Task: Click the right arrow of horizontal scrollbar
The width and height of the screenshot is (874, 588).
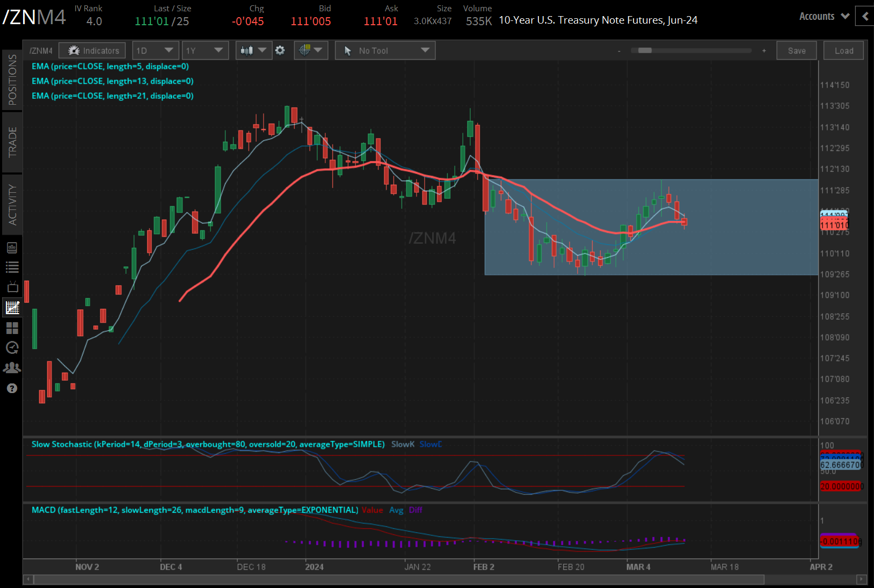Action: coord(862,579)
